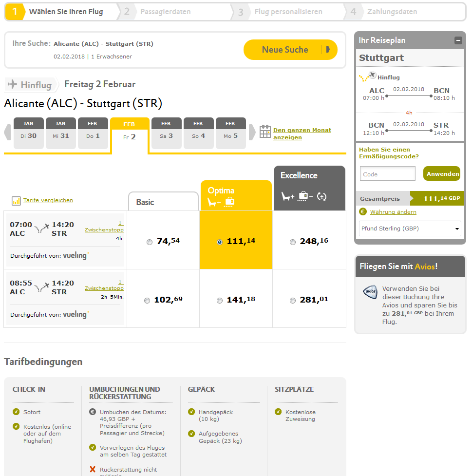Select the Do 1 Feb date tab
The height and width of the screenshot is (476, 472).
pyautogui.click(x=93, y=133)
